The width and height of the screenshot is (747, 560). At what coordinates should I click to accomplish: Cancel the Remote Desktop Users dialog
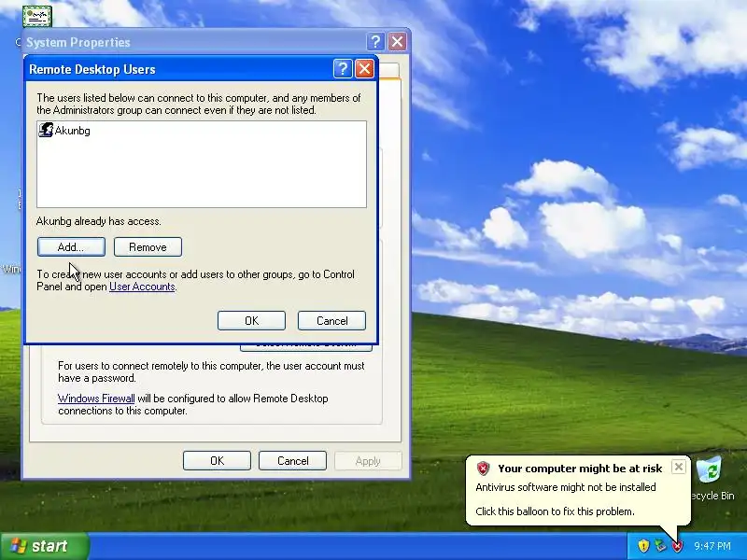[x=332, y=321]
